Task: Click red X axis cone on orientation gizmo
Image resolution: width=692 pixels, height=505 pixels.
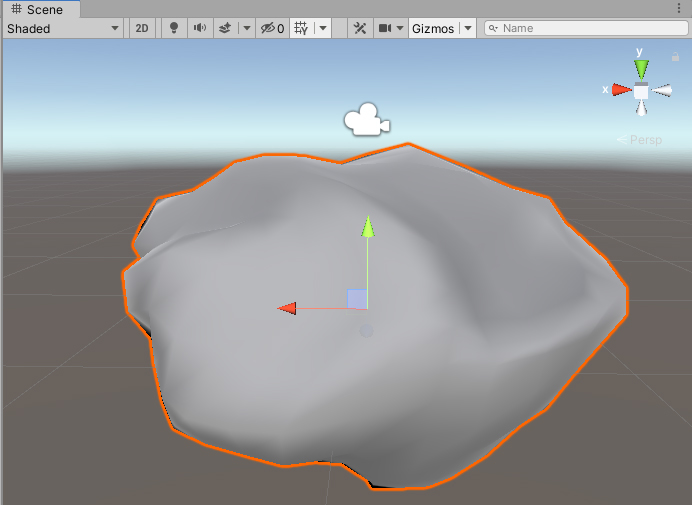Action: point(621,90)
